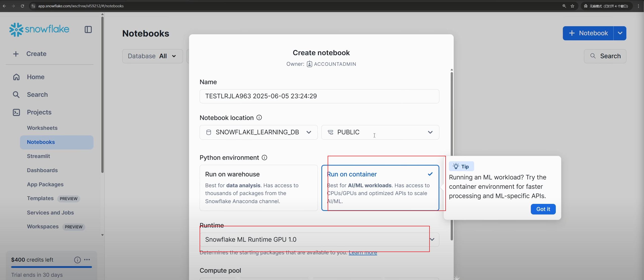This screenshot has height=280, width=644.
Task: Open Database All filter dropdown
Action: pyautogui.click(x=152, y=56)
